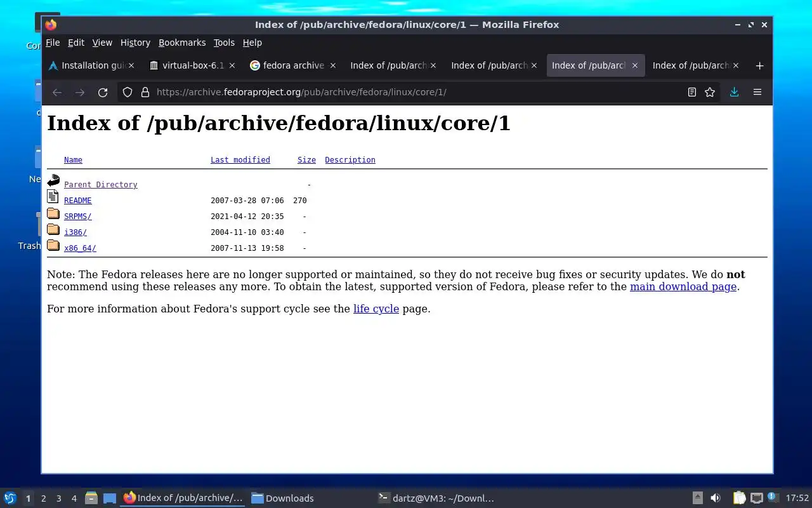Click the x86_64 folder icon
This screenshot has height=508, width=812.
(53, 246)
